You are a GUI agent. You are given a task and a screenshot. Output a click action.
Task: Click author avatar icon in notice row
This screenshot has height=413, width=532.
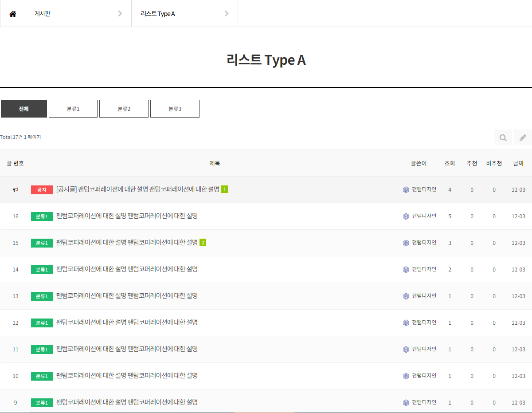(x=406, y=190)
